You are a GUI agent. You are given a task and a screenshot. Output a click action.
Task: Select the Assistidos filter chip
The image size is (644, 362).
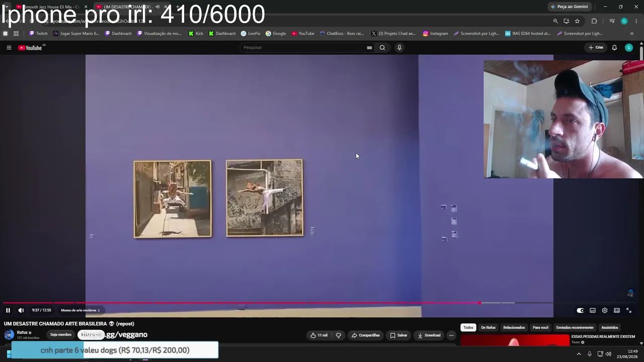click(610, 327)
